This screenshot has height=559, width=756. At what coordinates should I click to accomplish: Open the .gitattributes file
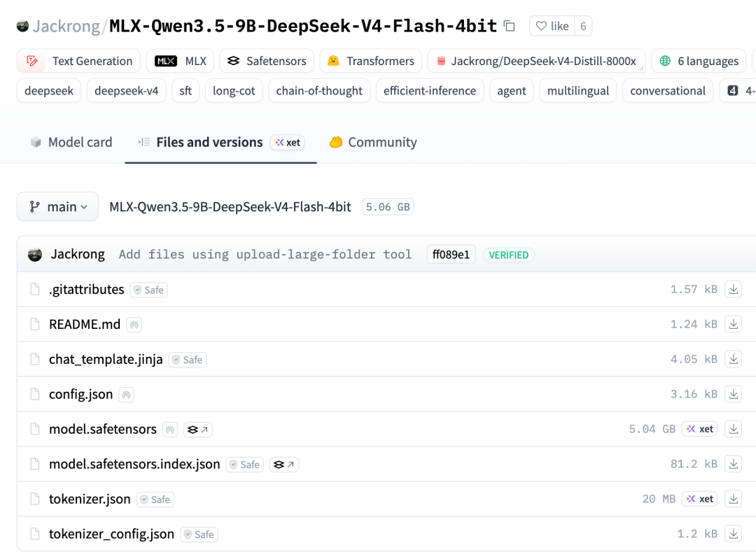(87, 290)
